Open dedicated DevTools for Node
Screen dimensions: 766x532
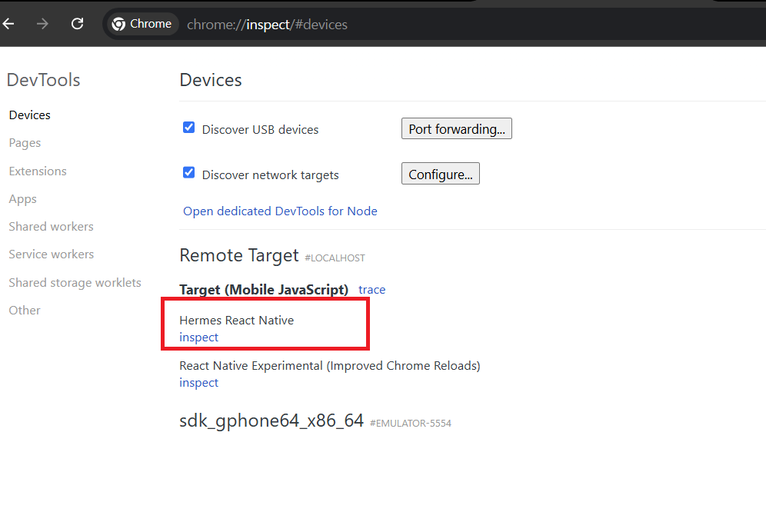280,211
